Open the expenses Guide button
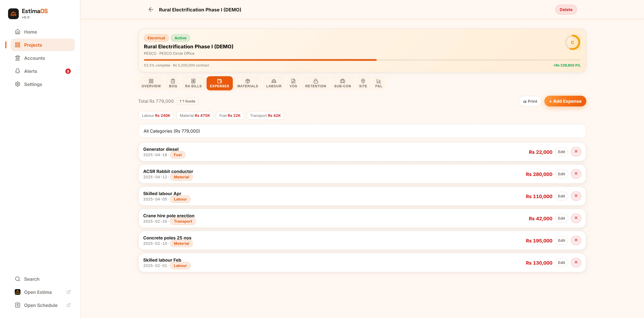The image size is (644, 318). coord(187,101)
